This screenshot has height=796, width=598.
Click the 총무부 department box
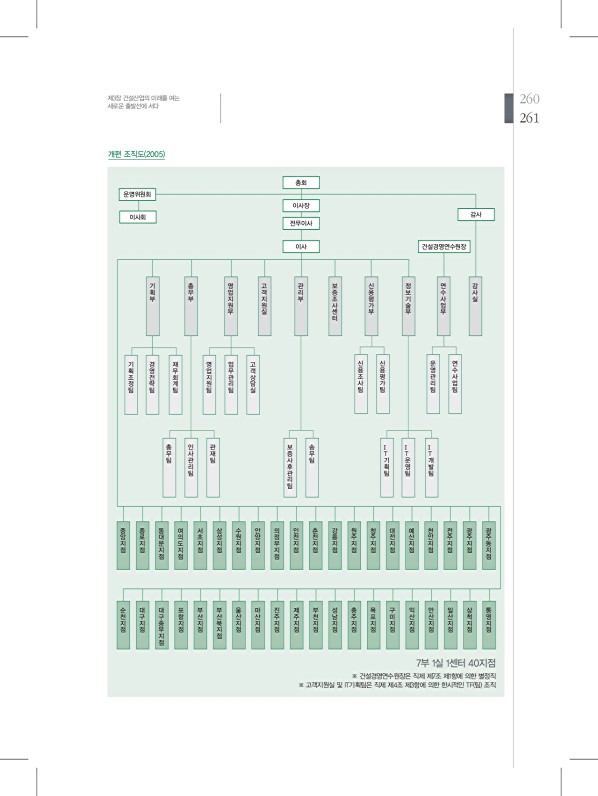pos(191,306)
